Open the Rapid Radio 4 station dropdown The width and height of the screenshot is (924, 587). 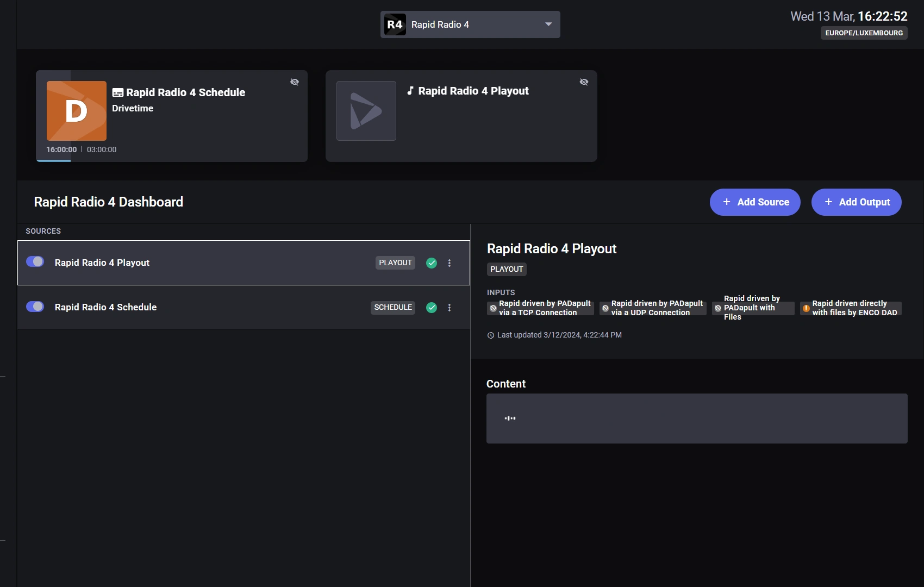point(470,24)
